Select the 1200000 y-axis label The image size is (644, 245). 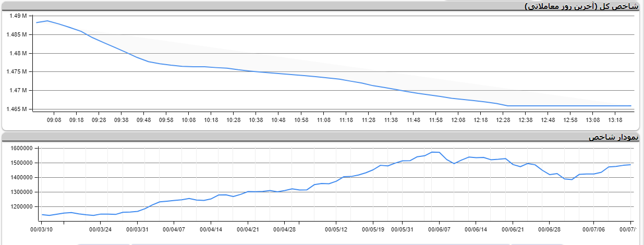21,207
